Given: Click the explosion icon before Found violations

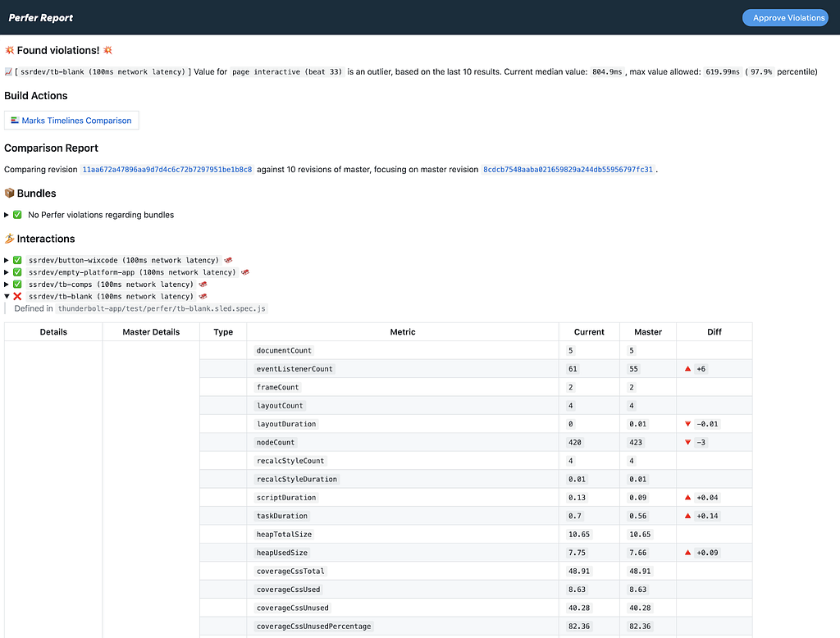Looking at the screenshot, I should pyautogui.click(x=9, y=50).
